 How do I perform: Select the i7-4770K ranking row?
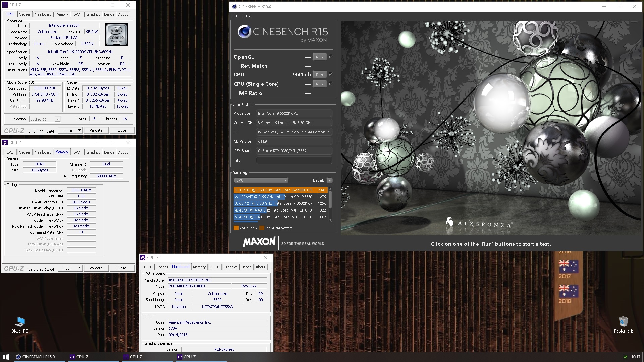click(280, 210)
